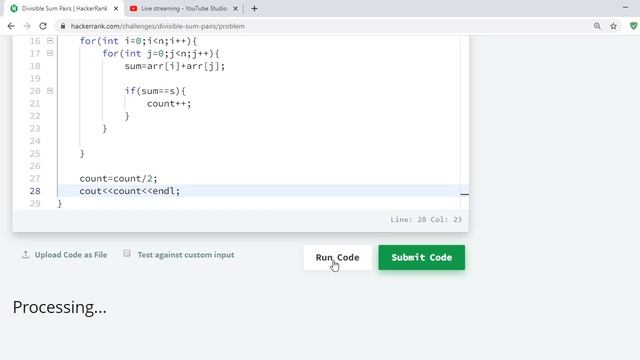Collapse the inner for loop at line 17
640x360 pixels.
pos(50,53)
